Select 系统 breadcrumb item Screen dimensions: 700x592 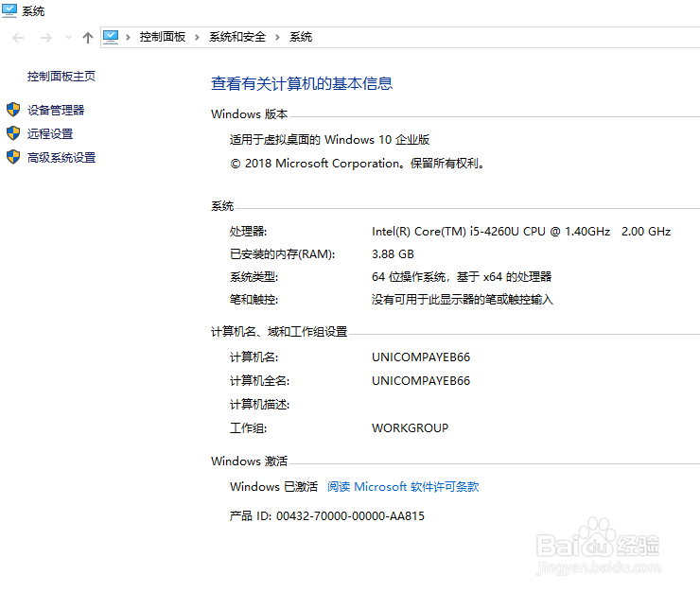click(x=301, y=37)
